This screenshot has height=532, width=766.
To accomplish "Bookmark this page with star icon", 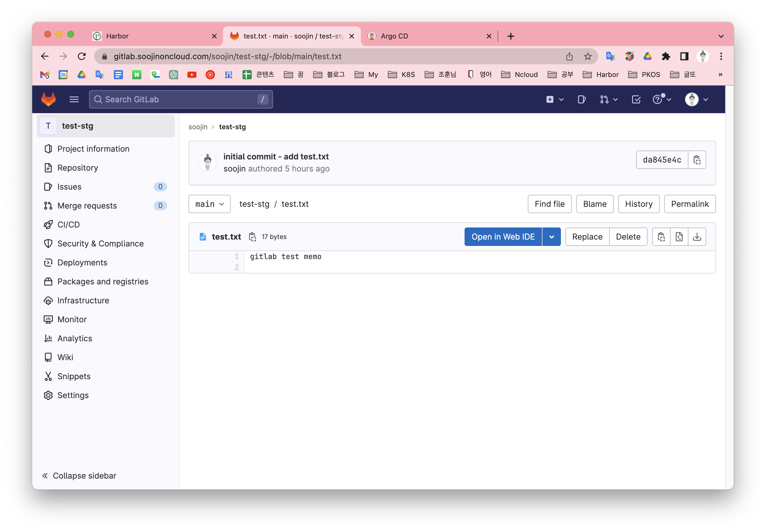I will [x=588, y=56].
